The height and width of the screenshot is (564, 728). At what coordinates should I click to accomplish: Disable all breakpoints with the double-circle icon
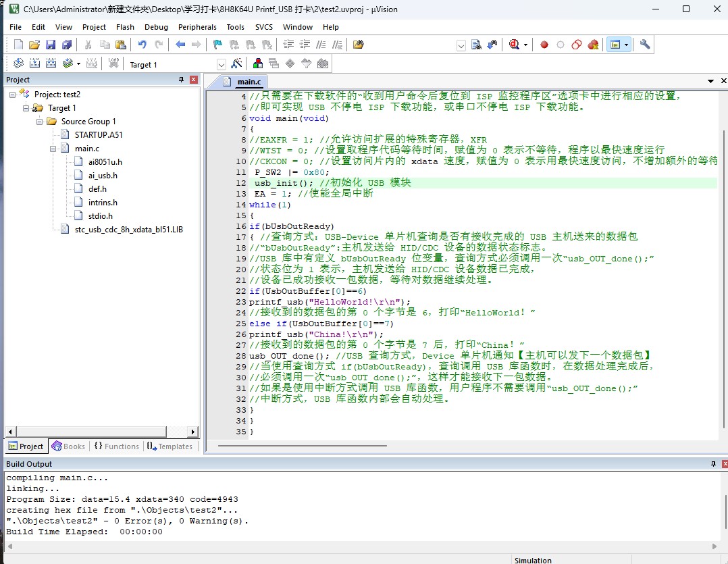click(x=577, y=45)
